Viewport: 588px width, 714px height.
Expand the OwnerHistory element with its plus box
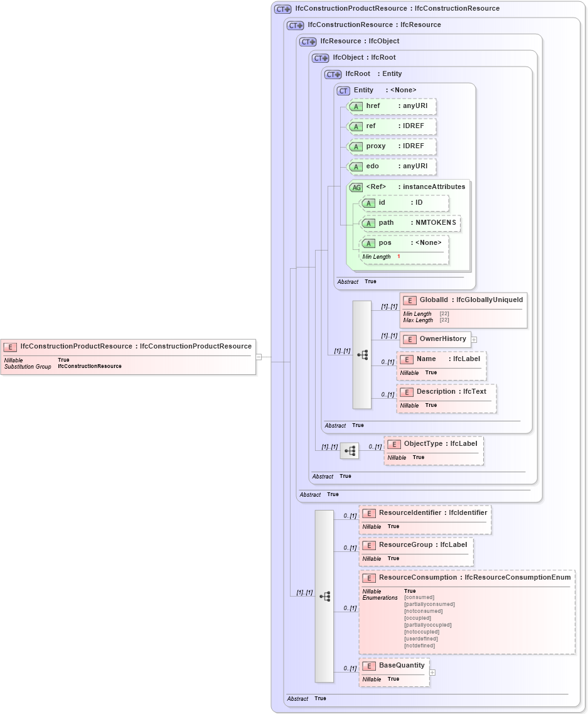pos(474,339)
